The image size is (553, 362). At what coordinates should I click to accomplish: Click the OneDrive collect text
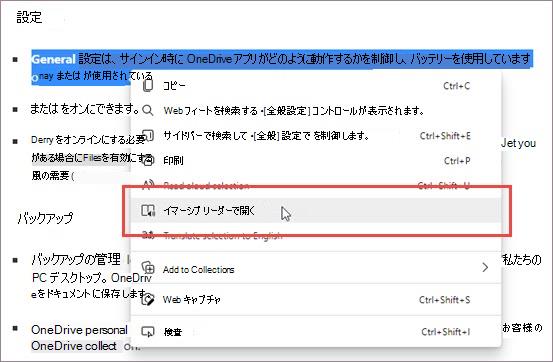[x=74, y=346]
